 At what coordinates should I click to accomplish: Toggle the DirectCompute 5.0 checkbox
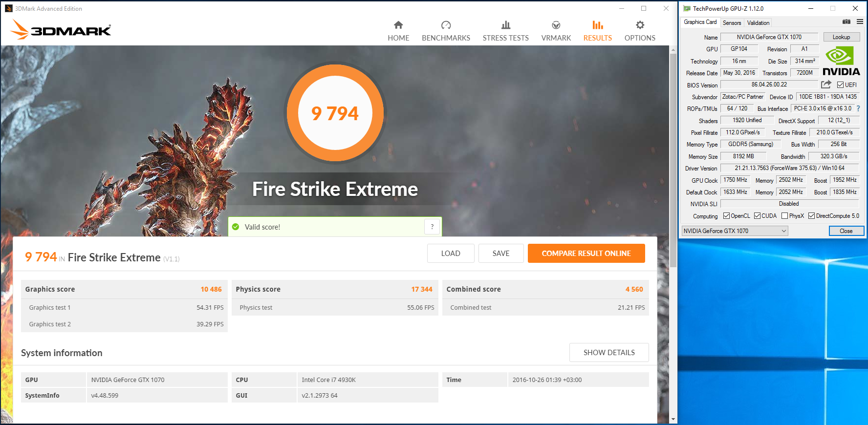[x=811, y=216]
